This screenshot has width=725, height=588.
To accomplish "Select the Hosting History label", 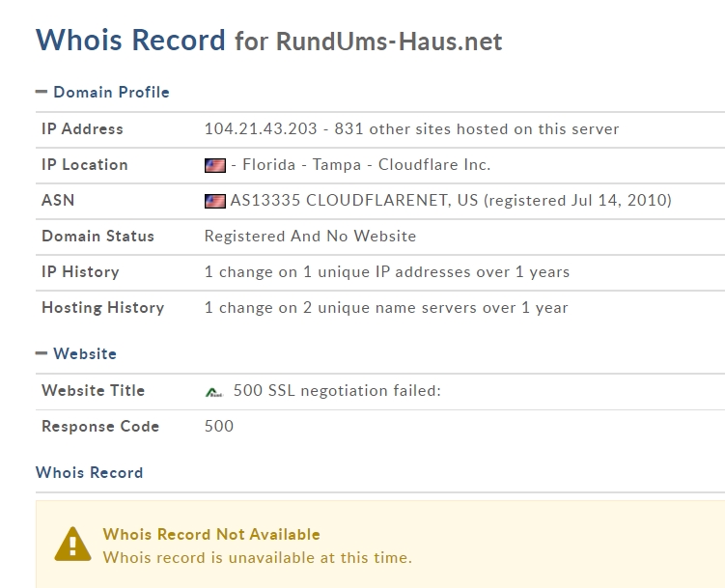I will pos(103,308).
